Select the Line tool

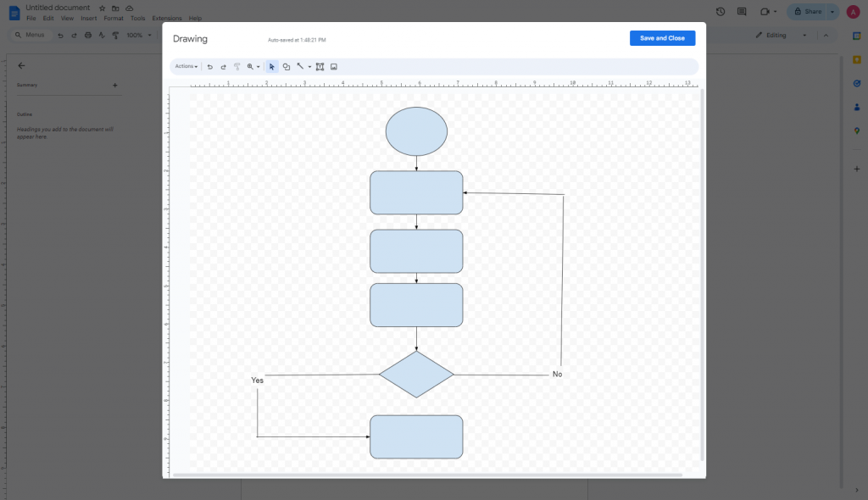click(x=300, y=66)
